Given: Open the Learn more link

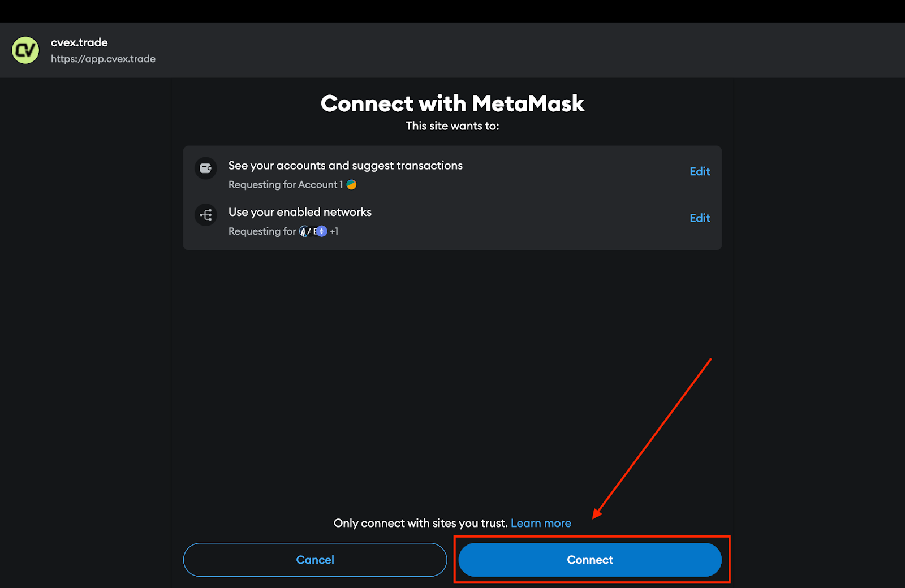Looking at the screenshot, I should (541, 524).
